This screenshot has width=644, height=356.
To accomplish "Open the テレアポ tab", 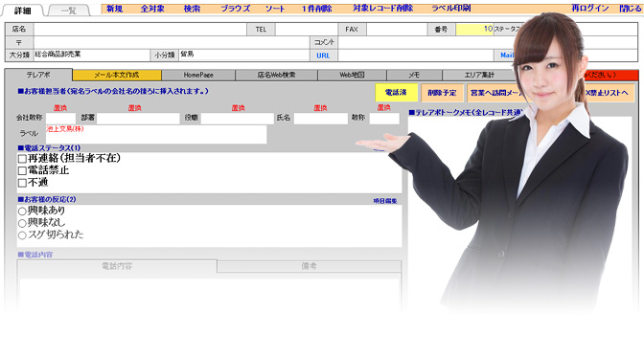I will click(x=38, y=75).
